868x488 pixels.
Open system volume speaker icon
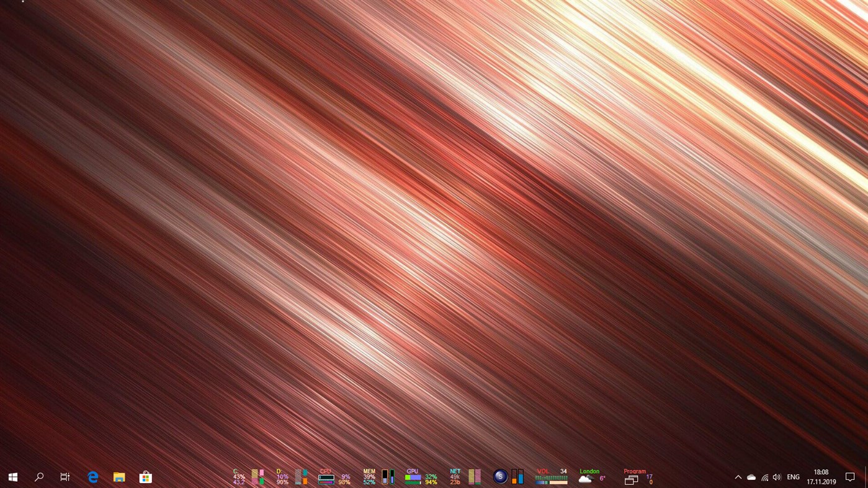(x=777, y=477)
